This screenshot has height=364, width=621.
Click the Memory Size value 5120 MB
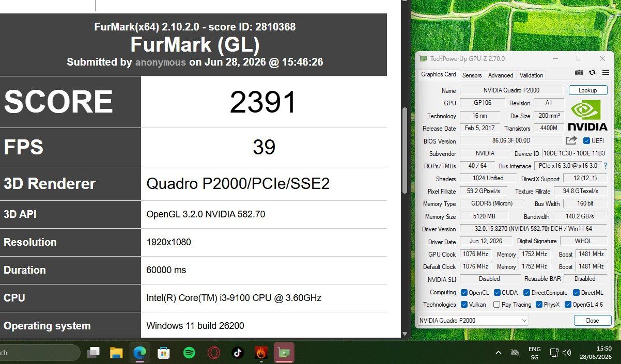[x=484, y=216]
